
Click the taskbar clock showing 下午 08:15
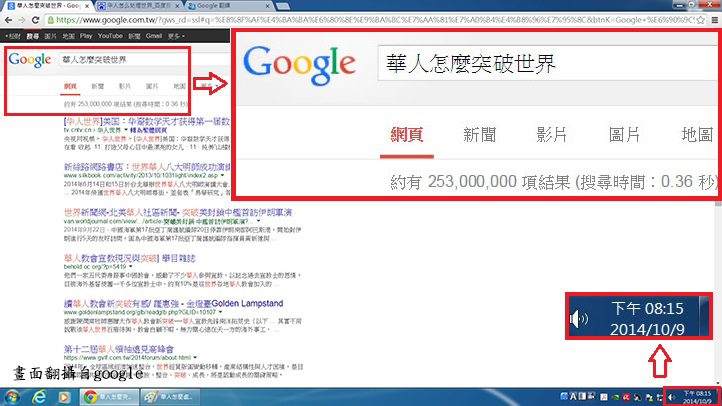pyautogui.click(x=697, y=397)
